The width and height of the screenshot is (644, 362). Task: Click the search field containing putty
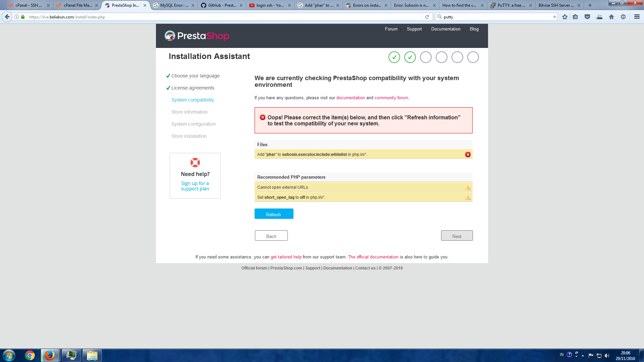pos(496,17)
